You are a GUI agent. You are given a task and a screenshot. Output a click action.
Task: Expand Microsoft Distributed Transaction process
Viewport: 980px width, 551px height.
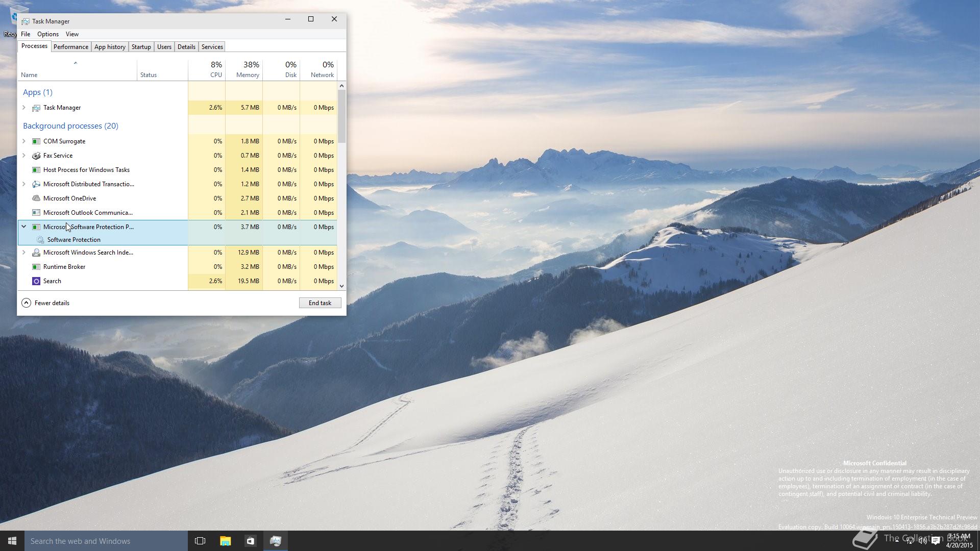click(x=23, y=184)
